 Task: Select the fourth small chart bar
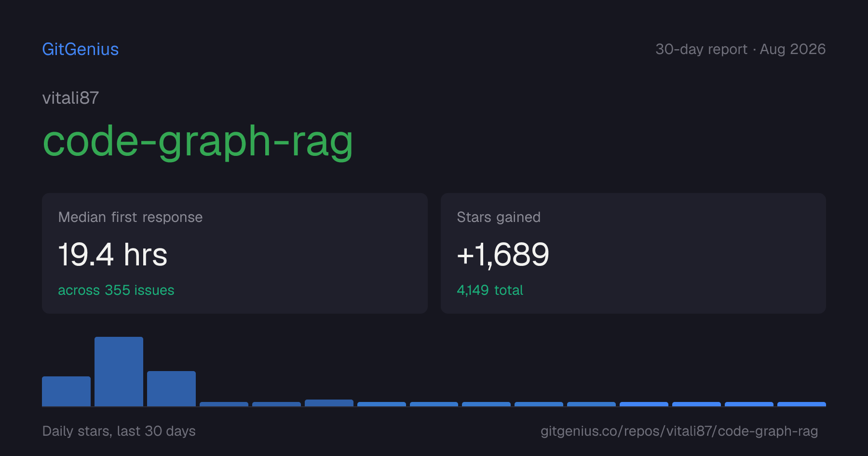coord(224,404)
